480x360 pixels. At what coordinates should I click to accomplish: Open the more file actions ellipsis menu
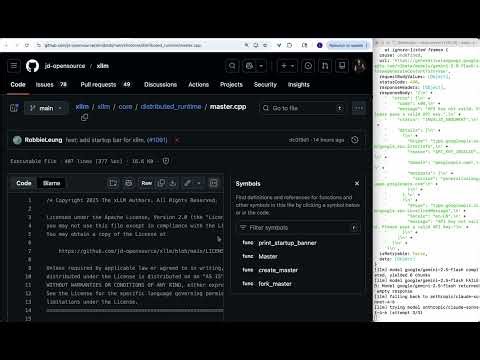[x=358, y=108]
